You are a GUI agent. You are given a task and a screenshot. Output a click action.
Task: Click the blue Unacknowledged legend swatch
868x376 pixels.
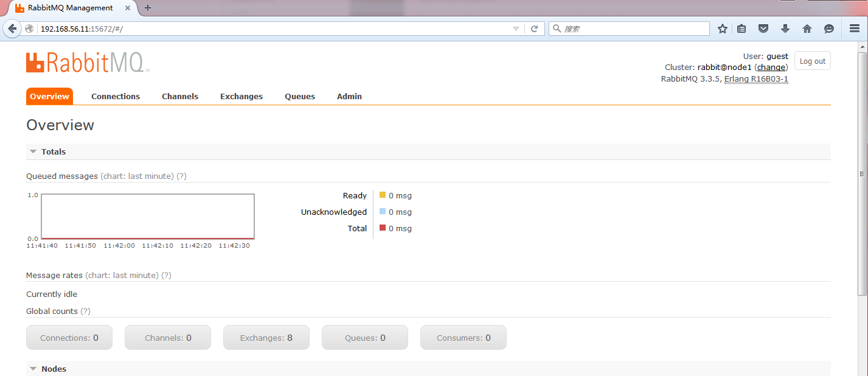(383, 211)
